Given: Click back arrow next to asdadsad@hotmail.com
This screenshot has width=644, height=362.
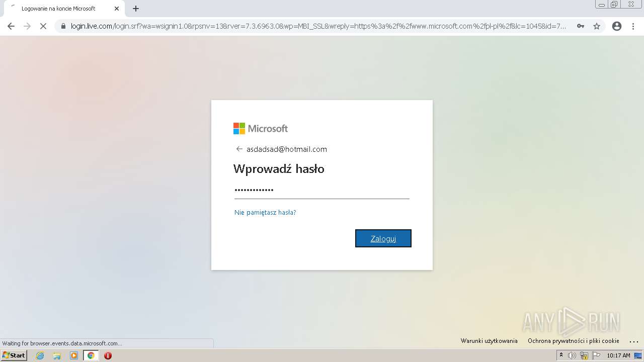Looking at the screenshot, I should coord(239,149).
